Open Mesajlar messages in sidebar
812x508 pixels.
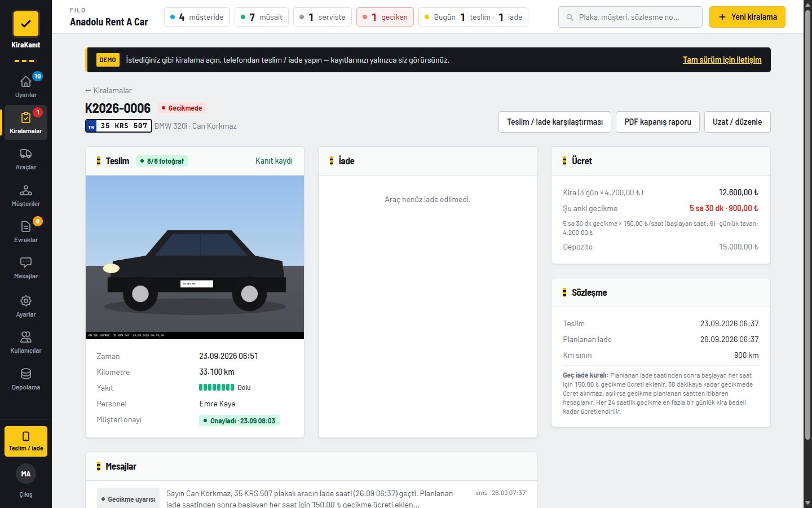click(x=26, y=268)
